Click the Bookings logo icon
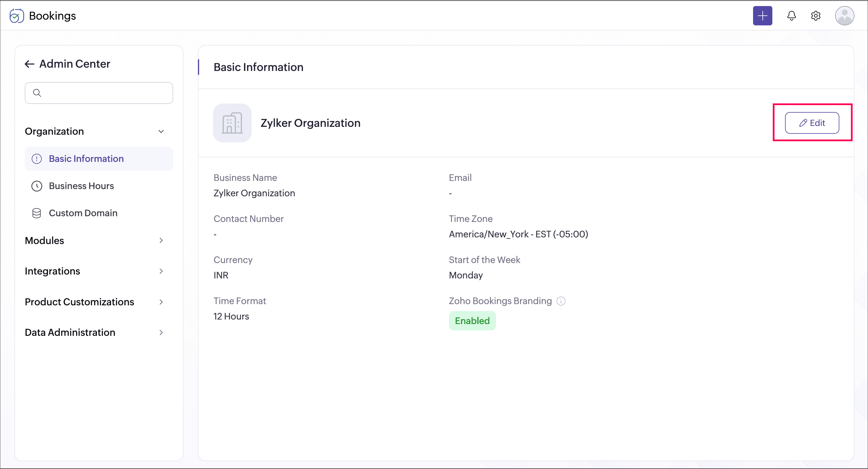The image size is (868, 469). (17, 16)
